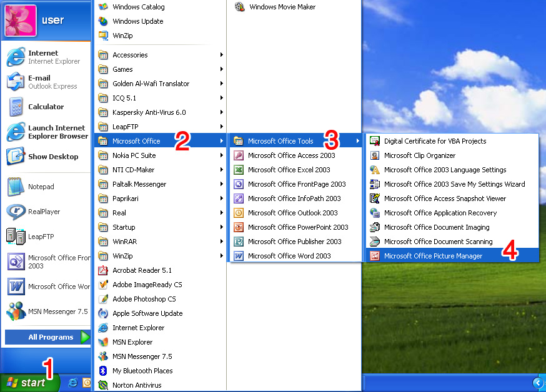Click the Microsoft Office Excel 2003 icon
546x392 pixels.
click(239, 170)
